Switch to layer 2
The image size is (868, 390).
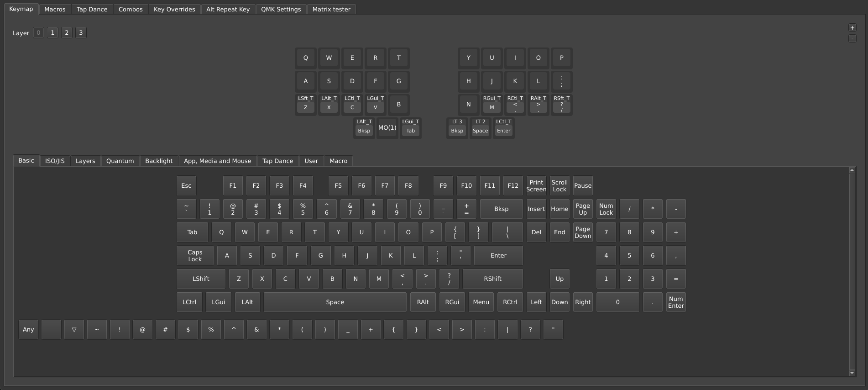tap(67, 33)
